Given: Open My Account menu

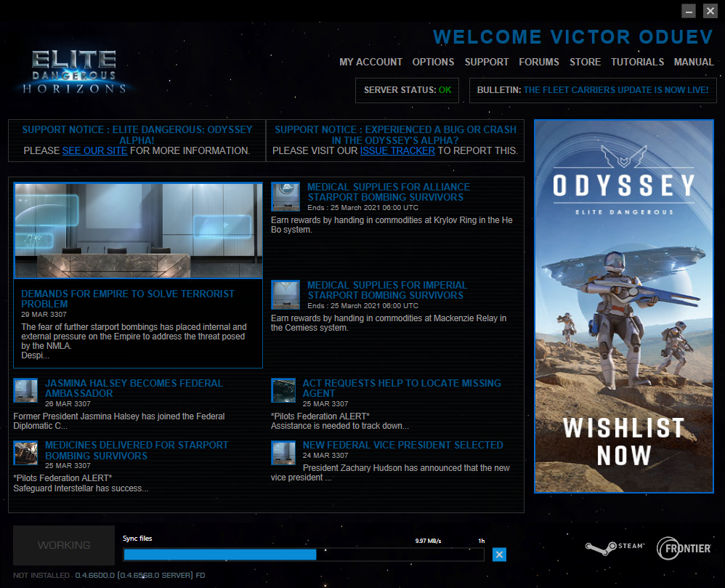Looking at the screenshot, I should (x=370, y=62).
